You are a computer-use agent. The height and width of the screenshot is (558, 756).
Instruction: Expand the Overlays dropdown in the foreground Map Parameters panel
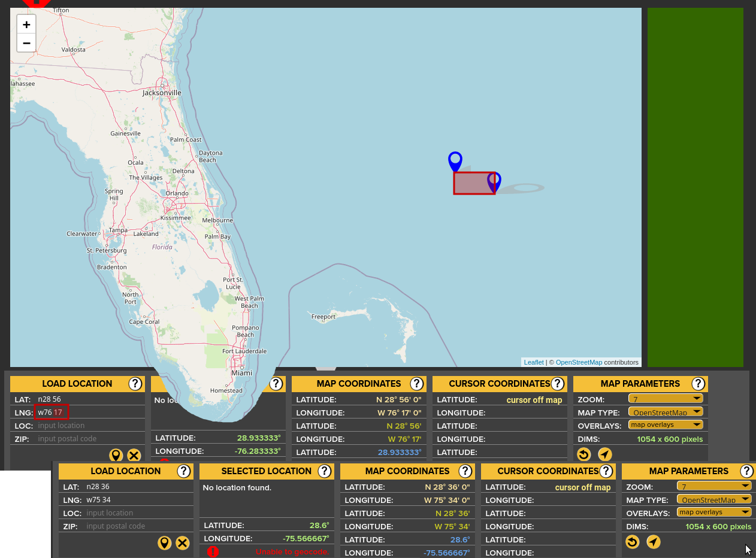[x=714, y=512]
